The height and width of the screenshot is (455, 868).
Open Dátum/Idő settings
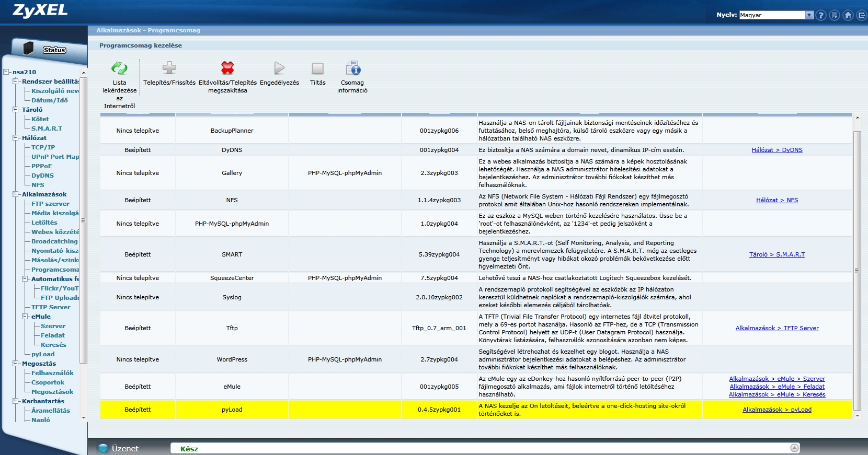pyautogui.click(x=50, y=100)
